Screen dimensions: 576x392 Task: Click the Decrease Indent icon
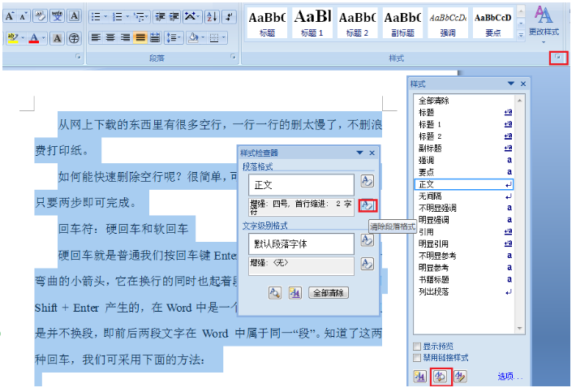click(x=160, y=16)
